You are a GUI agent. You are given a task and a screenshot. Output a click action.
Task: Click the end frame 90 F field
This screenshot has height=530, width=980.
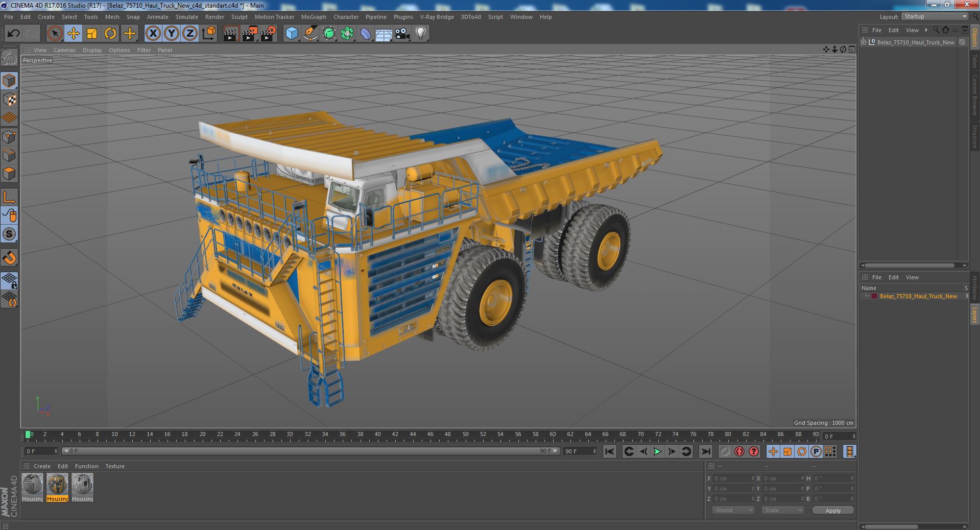(x=580, y=451)
